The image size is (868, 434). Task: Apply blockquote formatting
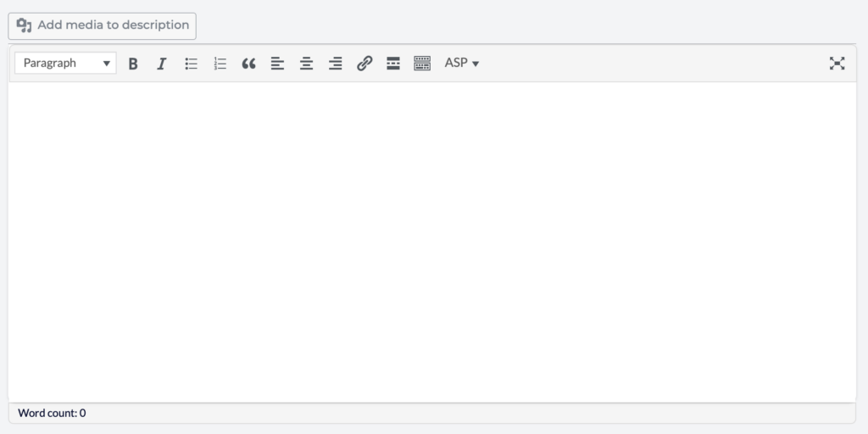point(248,64)
